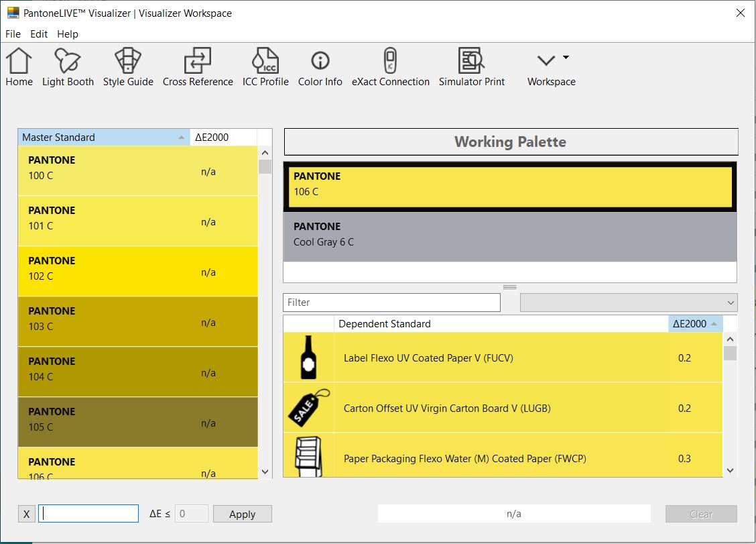
Task: Select Label Flexo UV Coated Paper V row
Action: pyautogui.click(x=503, y=358)
